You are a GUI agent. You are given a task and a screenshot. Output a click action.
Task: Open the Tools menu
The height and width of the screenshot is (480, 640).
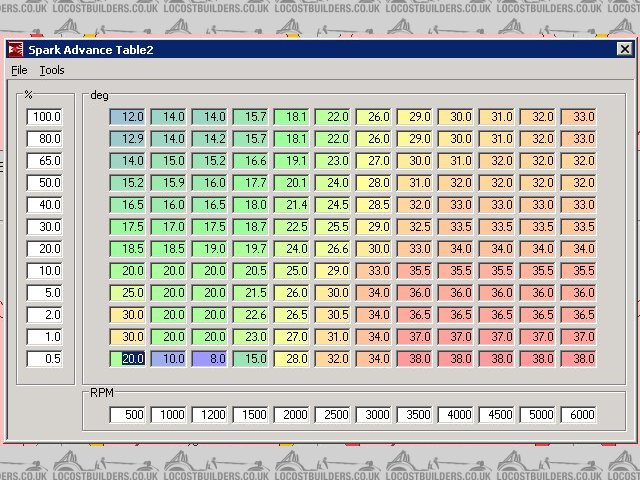[x=52, y=71]
